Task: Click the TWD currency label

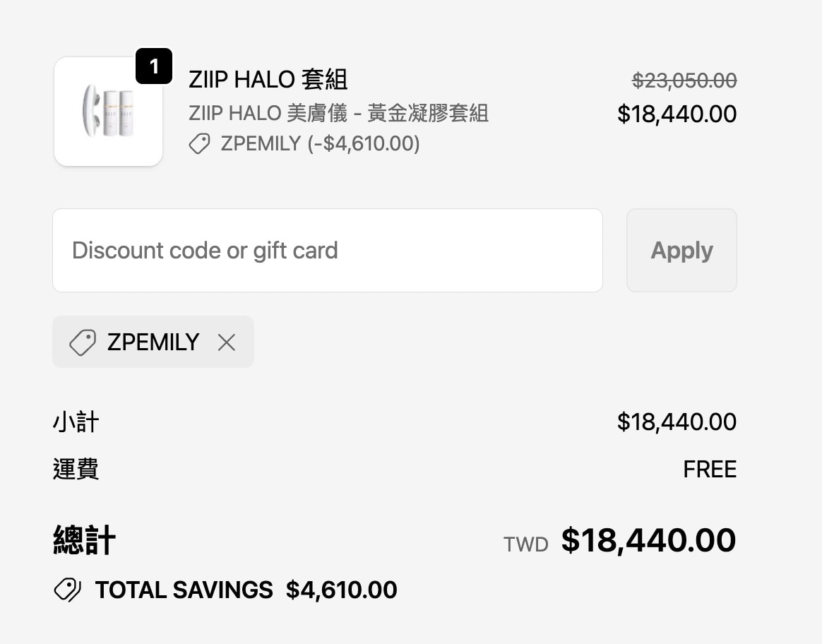Action: [525, 544]
